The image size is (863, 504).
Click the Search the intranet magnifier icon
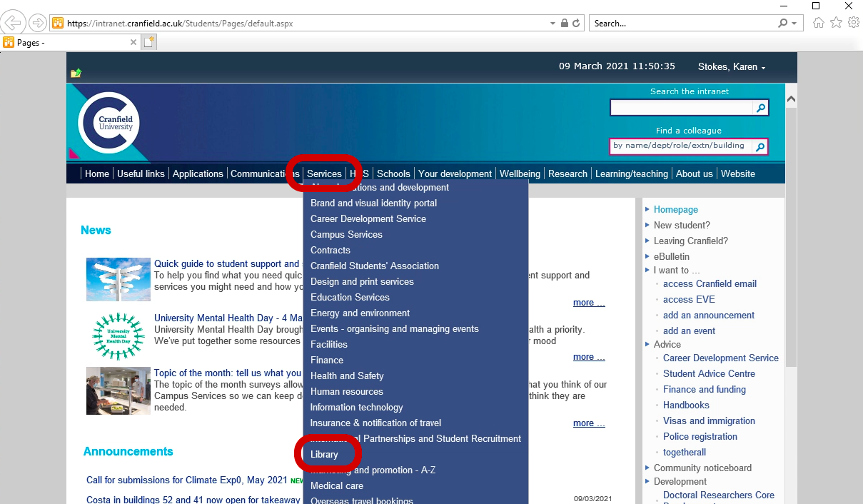pyautogui.click(x=761, y=108)
